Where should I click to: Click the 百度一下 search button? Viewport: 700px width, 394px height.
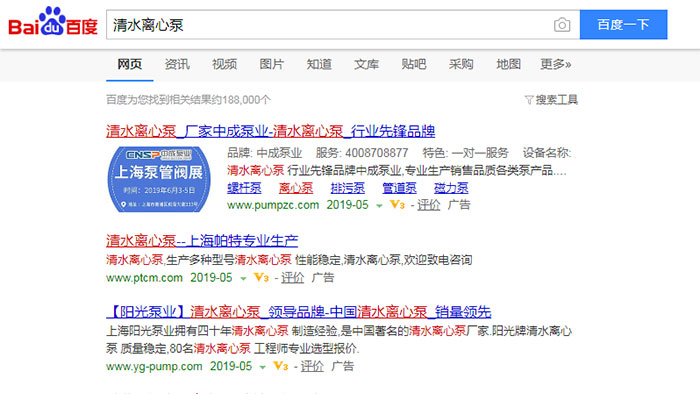[x=624, y=25]
